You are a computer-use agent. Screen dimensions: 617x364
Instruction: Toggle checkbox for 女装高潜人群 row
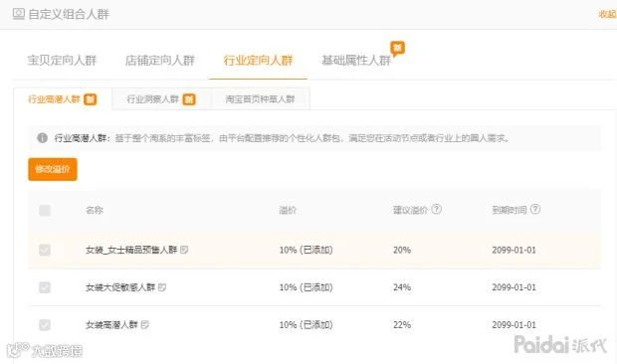point(45,324)
